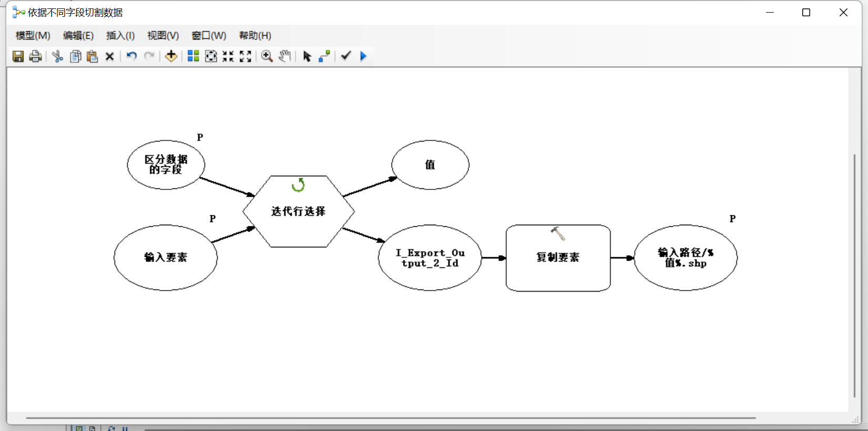Select the 区分数据的字段 variable oval
Viewport: 868px width, 431px height.
[x=166, y=165]
